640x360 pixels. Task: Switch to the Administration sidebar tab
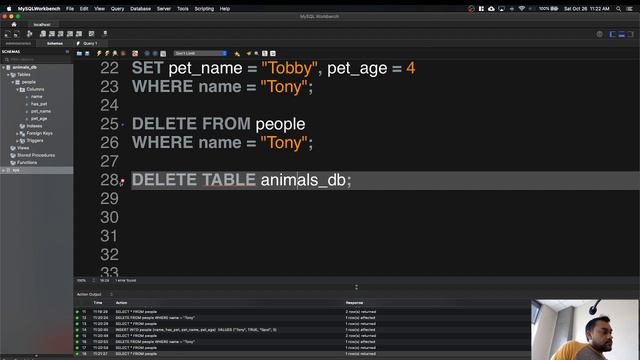18,43
